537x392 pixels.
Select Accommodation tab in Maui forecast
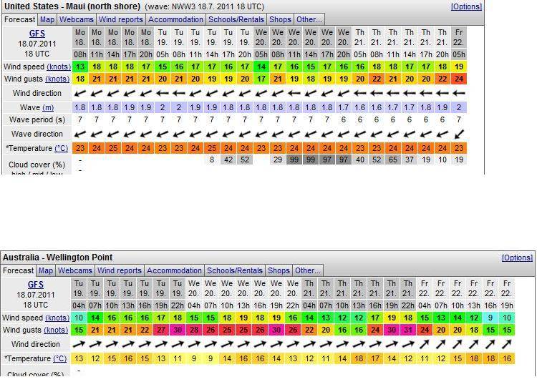click(x=175, y=20)
